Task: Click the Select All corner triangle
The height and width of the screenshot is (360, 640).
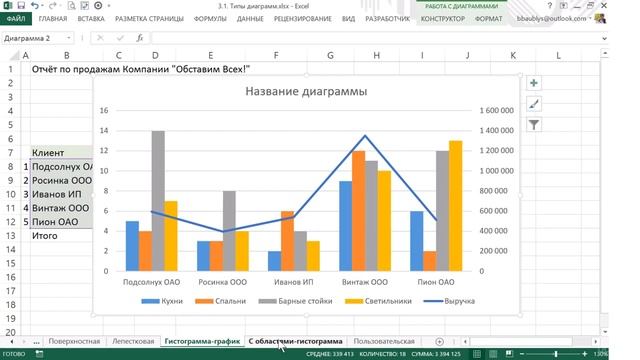Action: click(x=15, y=55)
